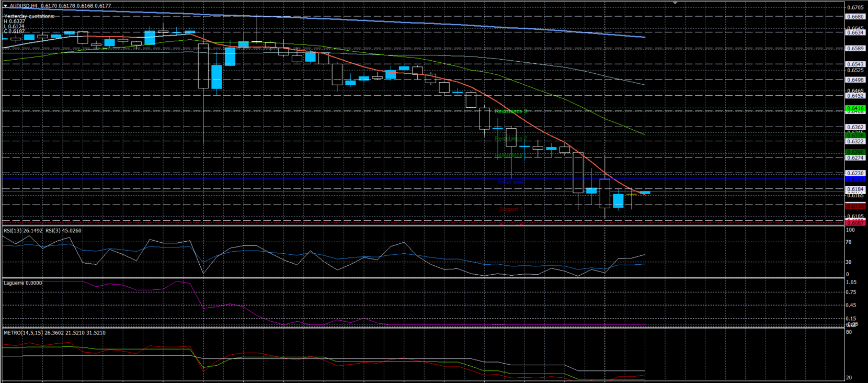Click the chart shift triangle marker on the top edge

click(x=675, y=3)
